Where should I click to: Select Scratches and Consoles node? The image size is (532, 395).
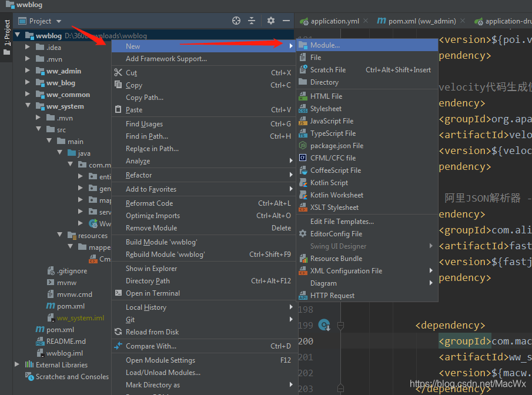(x=72, y=377)
